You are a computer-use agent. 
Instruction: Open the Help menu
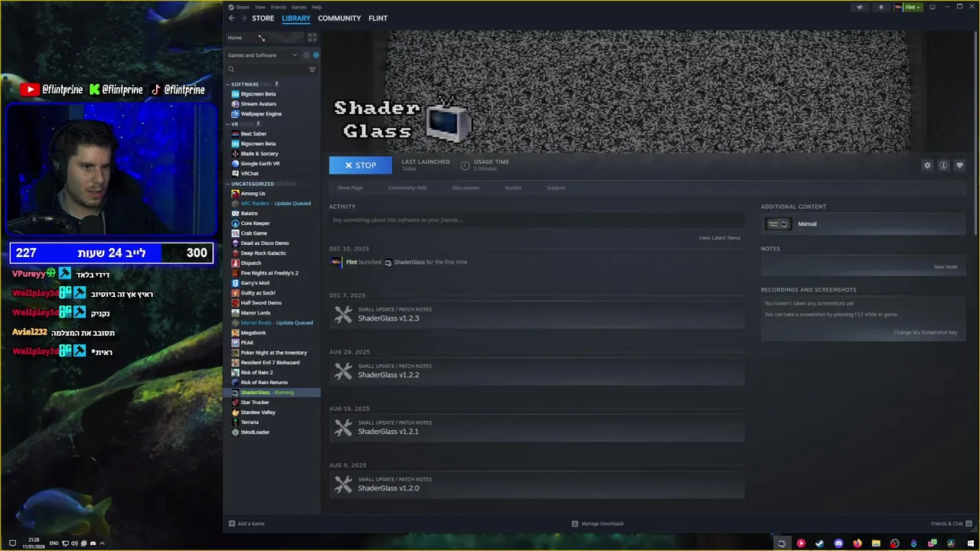click(316, 7)
